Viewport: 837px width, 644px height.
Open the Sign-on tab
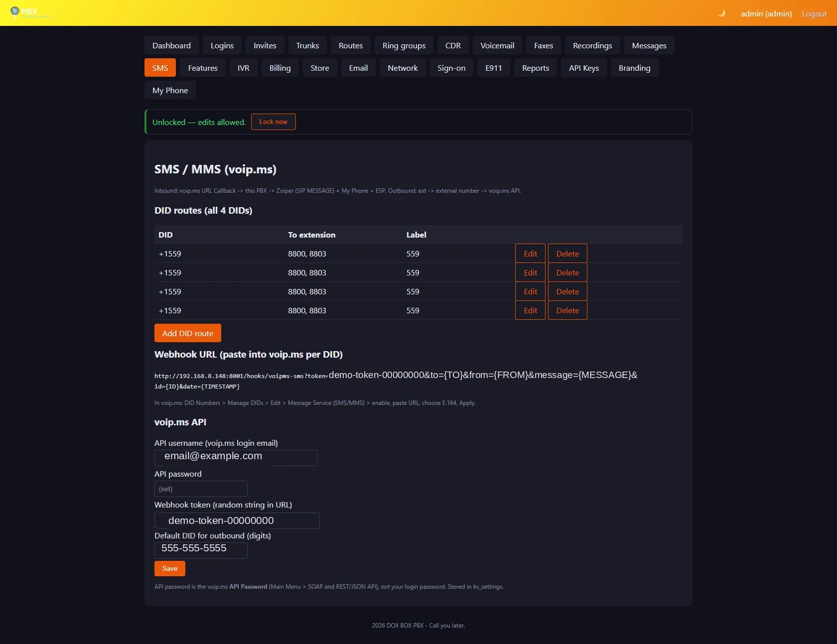click(x=451, y=68)
